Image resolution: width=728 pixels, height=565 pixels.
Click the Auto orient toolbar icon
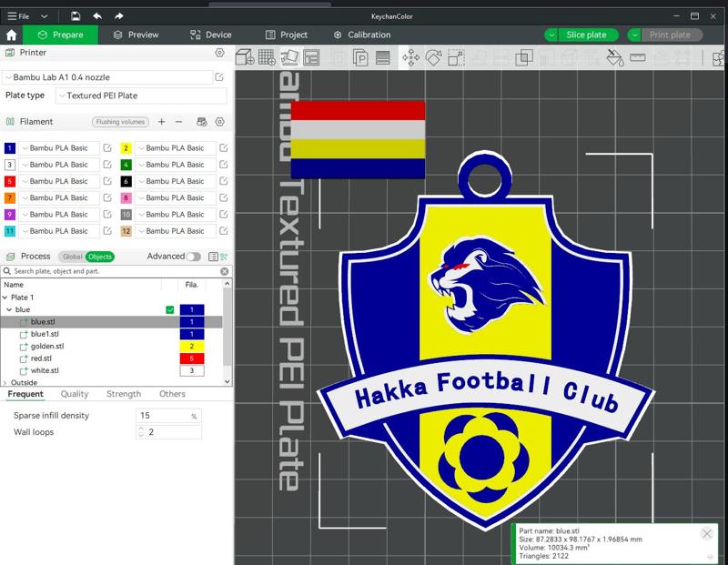289,57
